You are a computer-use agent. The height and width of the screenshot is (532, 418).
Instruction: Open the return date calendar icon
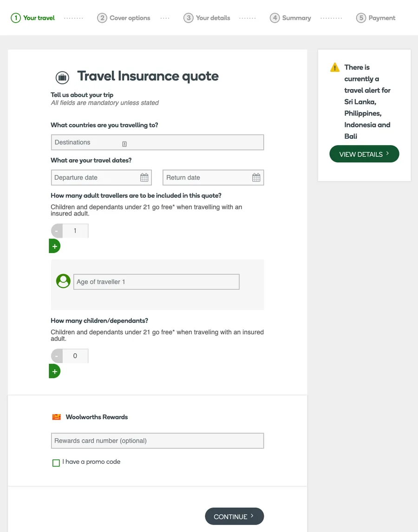coord(256,177)
